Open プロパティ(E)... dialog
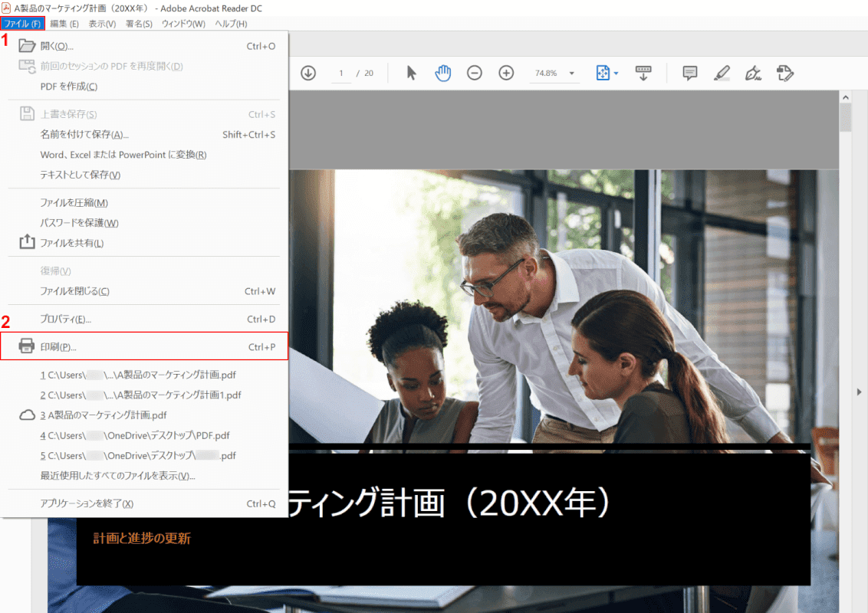 coord(144,320)
